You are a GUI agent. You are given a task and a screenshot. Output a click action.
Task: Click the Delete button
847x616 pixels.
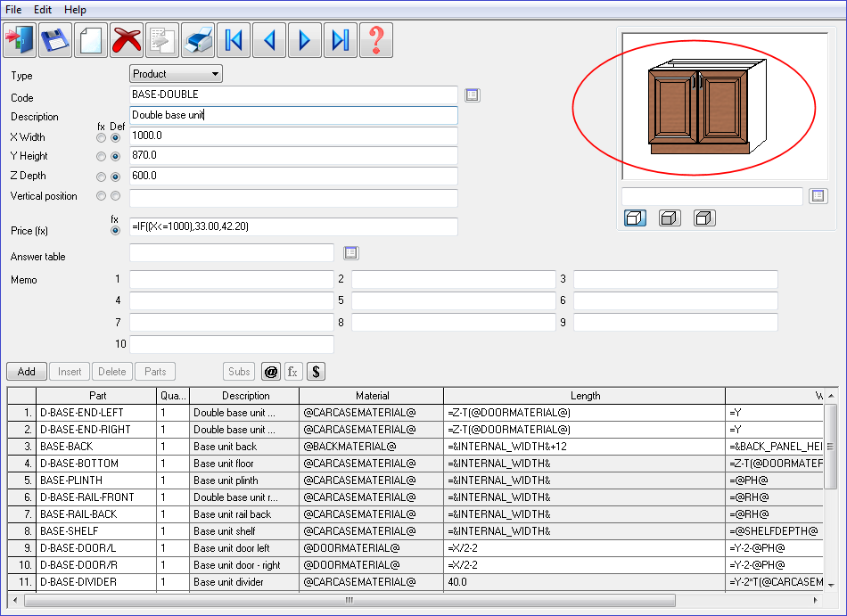(111, 372)
